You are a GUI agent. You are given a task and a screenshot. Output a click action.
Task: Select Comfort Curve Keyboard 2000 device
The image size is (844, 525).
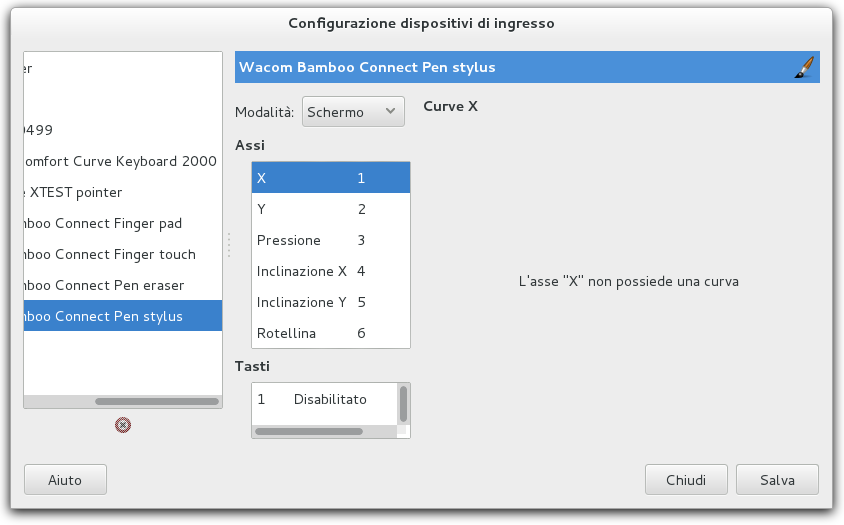(123, 161)
